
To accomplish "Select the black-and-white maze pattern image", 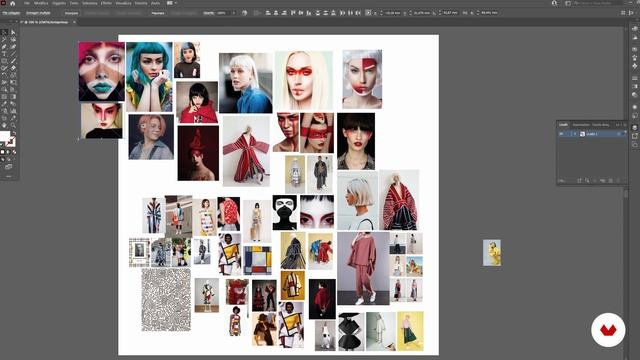I will pyautogui.click(x=166, y=299).
